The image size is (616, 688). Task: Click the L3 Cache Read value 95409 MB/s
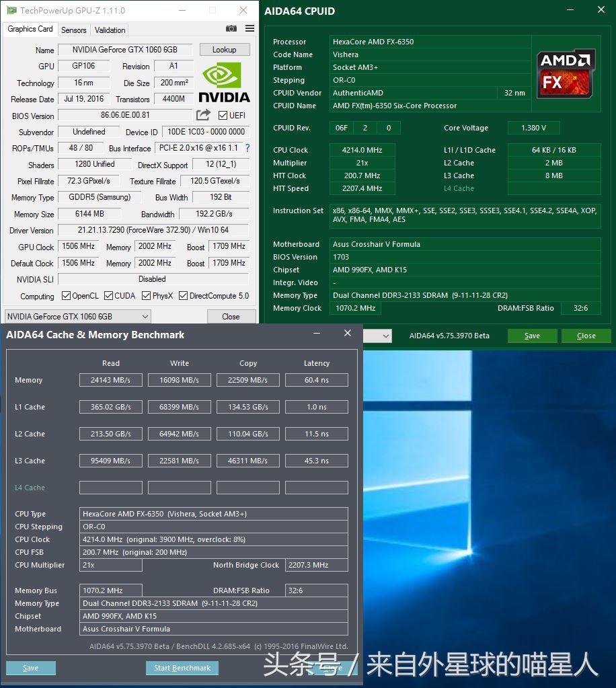[x=110, y=461]
